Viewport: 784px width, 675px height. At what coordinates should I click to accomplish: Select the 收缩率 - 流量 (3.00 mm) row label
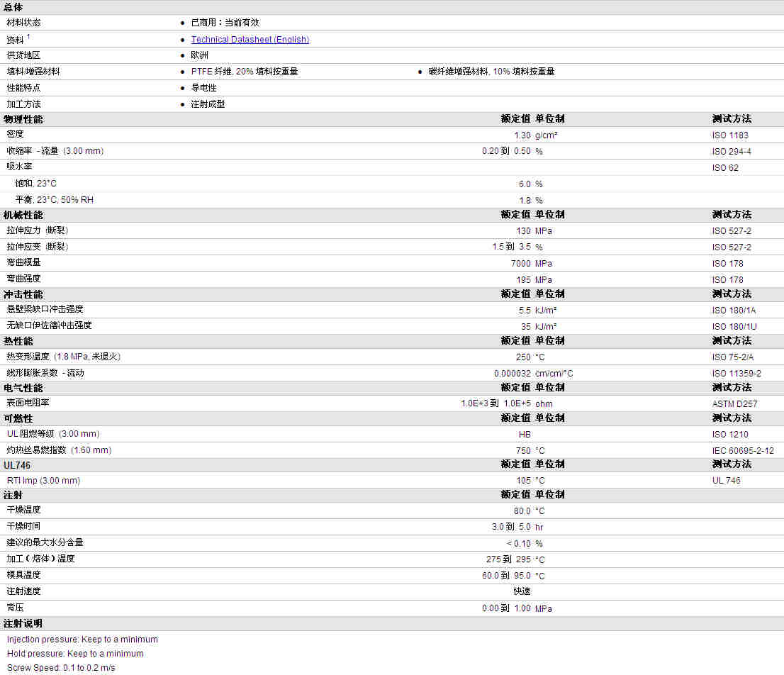pos(55,151)
